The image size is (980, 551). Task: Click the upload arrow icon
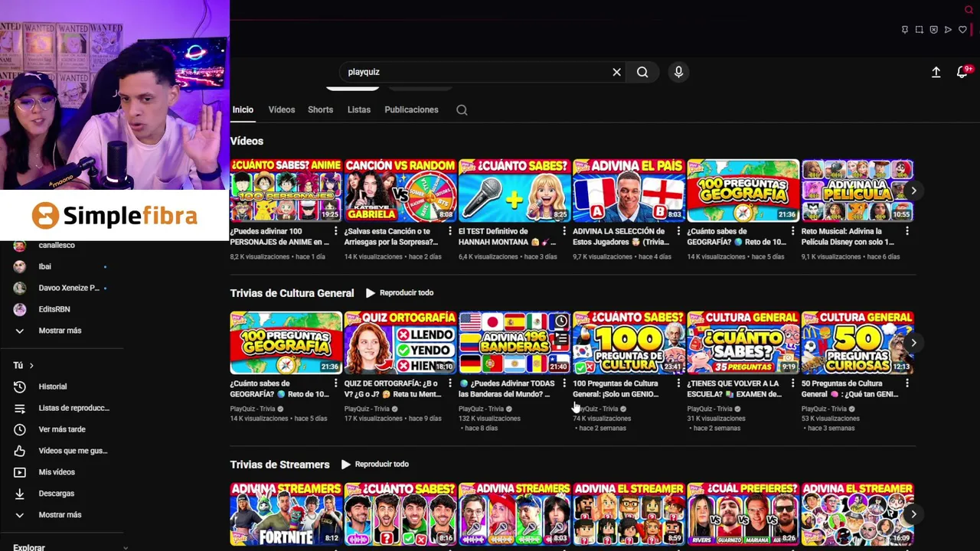pyautogui.click(x=936, y=72)
